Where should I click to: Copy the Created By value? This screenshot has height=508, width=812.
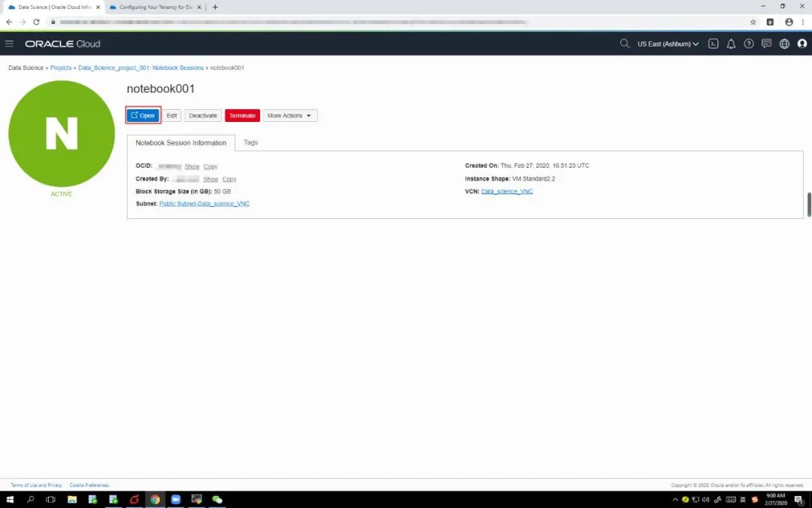(x=229, y=179)
